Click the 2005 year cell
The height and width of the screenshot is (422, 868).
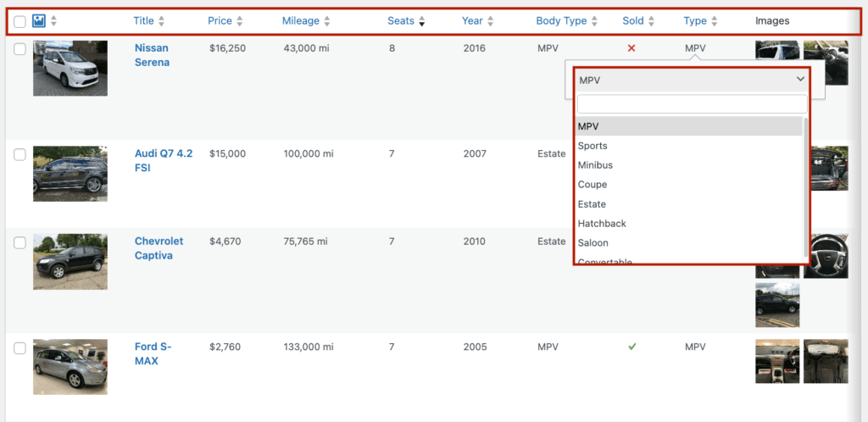coord(475,347)
